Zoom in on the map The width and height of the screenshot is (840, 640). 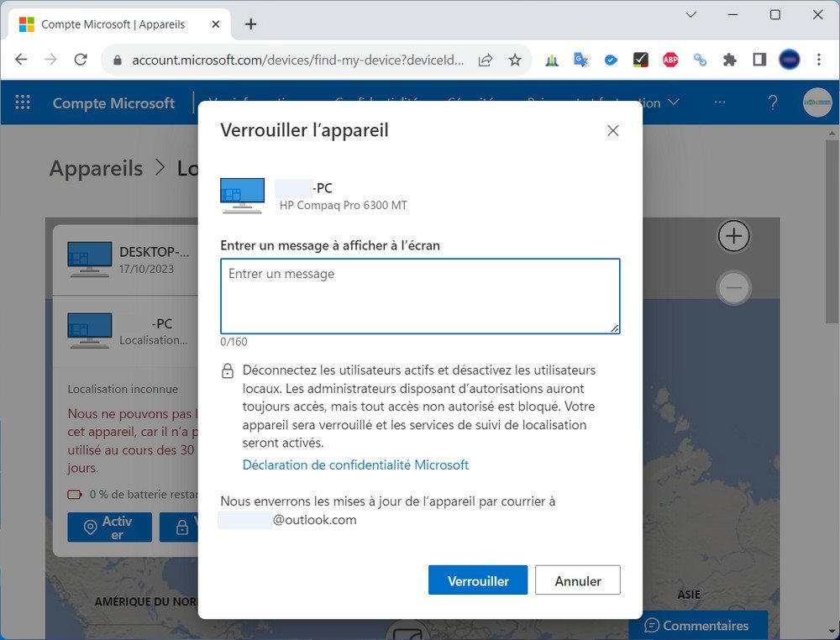click(x=733, y=236)
